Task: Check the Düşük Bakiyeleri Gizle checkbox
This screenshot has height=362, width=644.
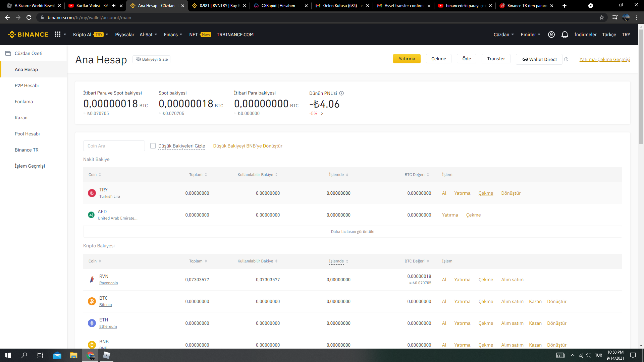Action: click(153, 146)
